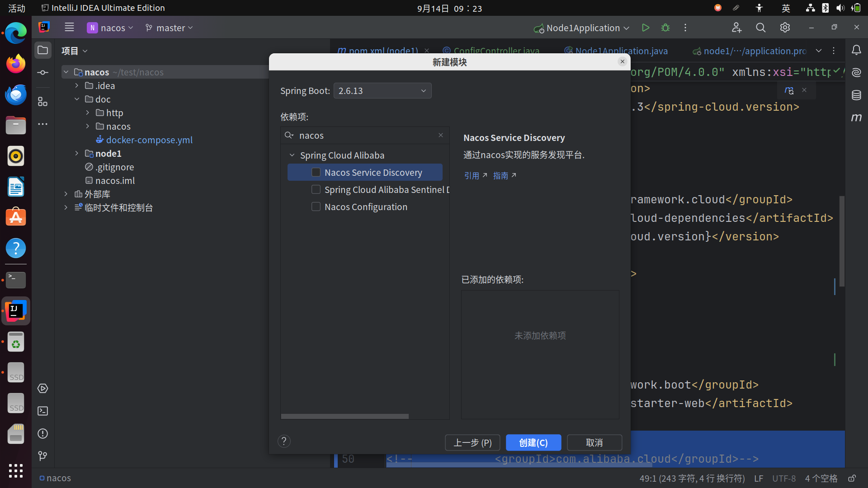Image resolution: width=868 pixels, height=488 pixels.
Task: Open Node1Application run configuration dropdown
Action: 582,28
